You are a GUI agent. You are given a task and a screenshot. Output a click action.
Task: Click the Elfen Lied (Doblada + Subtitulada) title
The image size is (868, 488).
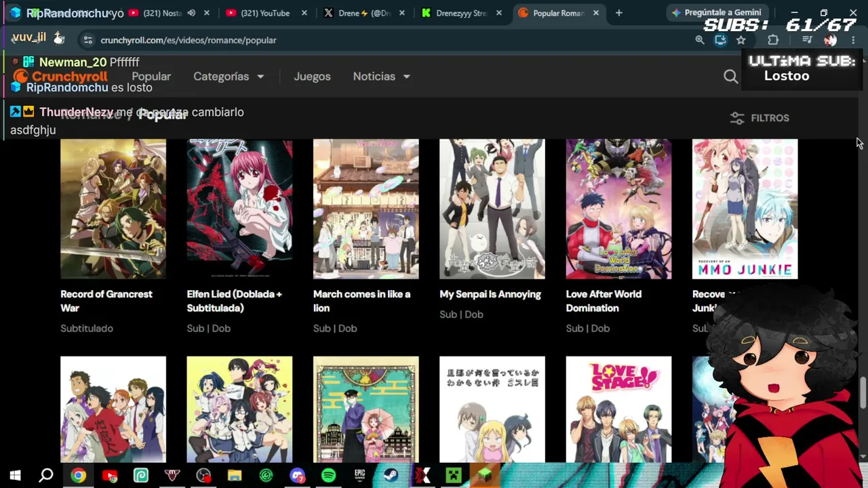pyautogui.click(x=234, y=301)
